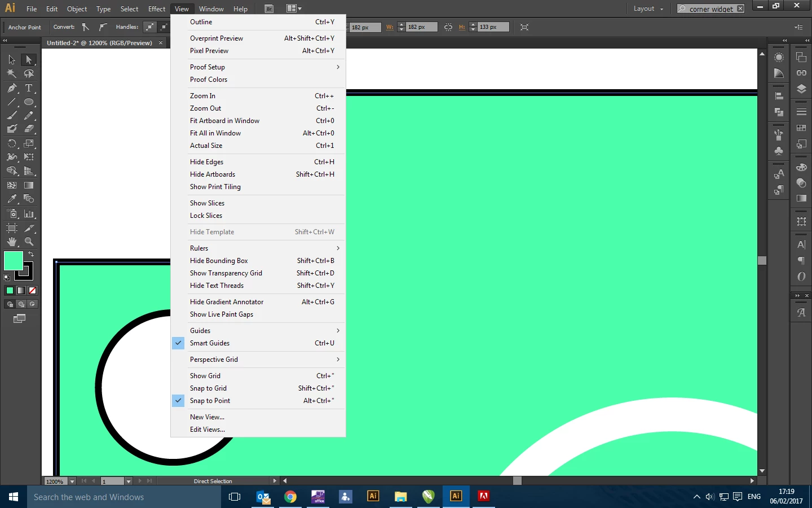
Task: Open the Links panel icon
Action: [801, 73]
